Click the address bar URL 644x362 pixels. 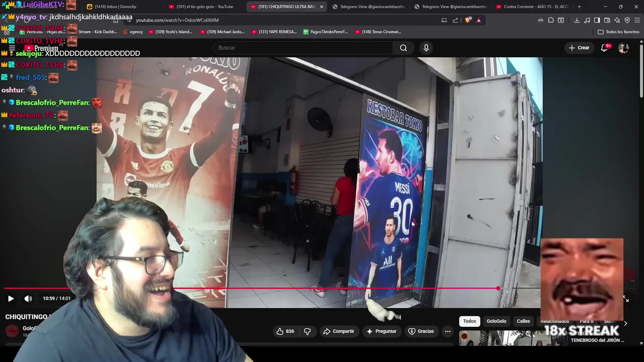pyautogui.click(x=177, y=20)
